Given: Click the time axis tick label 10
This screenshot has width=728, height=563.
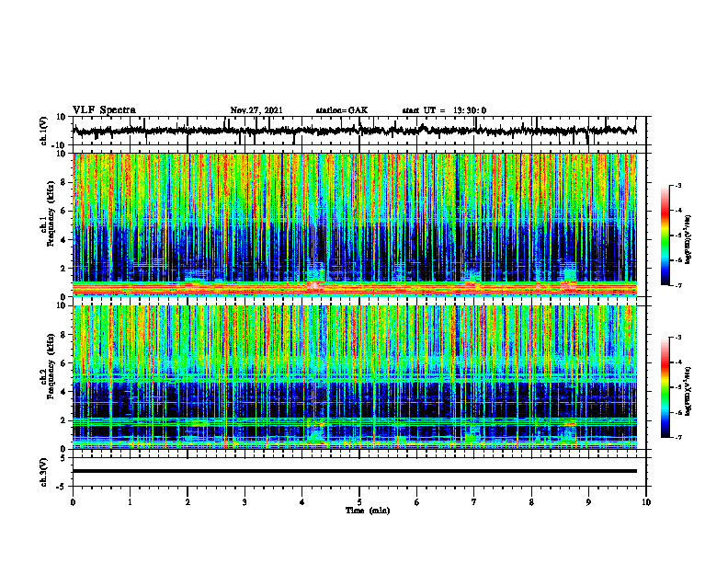Looking at the screenshot, I should pyautogui.click(x=646, y=502).
